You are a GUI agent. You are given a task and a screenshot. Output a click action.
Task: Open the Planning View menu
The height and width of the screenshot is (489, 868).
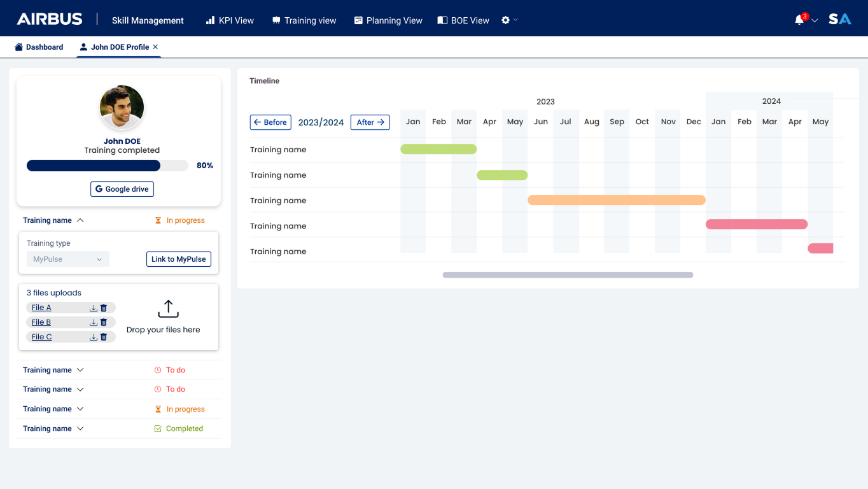[x=388, y=20]
